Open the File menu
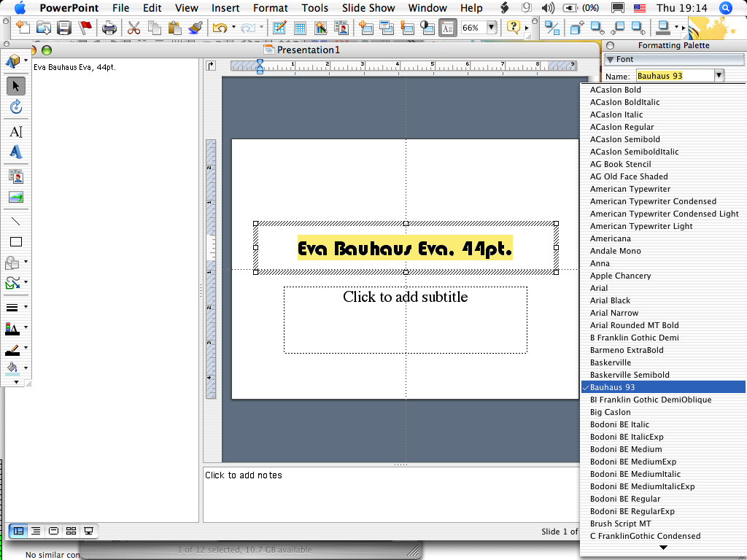This screenshot has width=747, height=560. pyautogui.click(x=120, y=7)
